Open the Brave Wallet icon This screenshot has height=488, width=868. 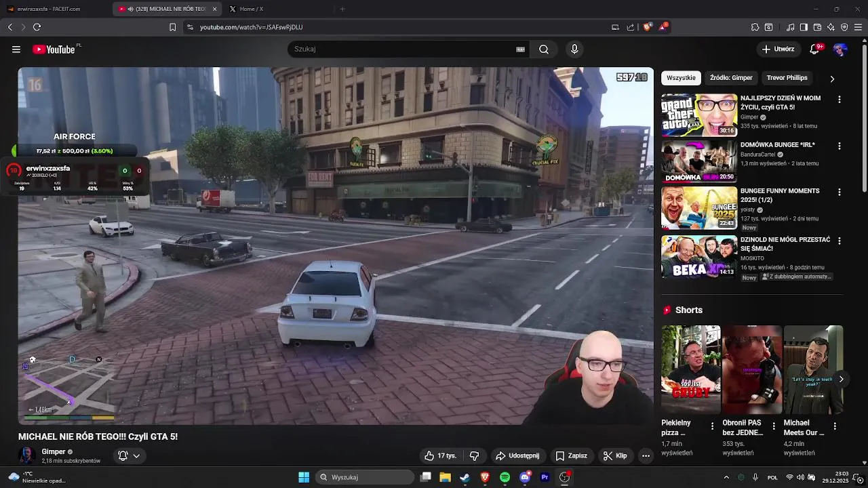817,27
